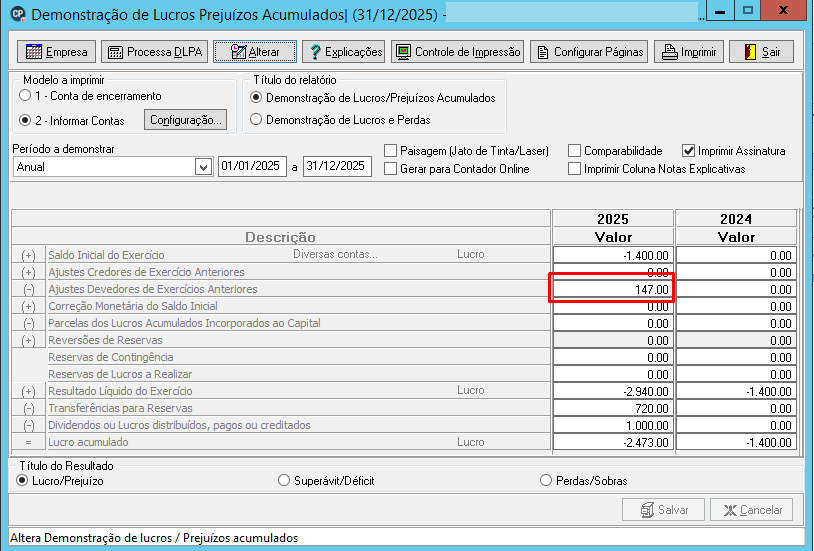
Task: Click the Configurar Páginas document icon
Action: (x=542, y=52)
